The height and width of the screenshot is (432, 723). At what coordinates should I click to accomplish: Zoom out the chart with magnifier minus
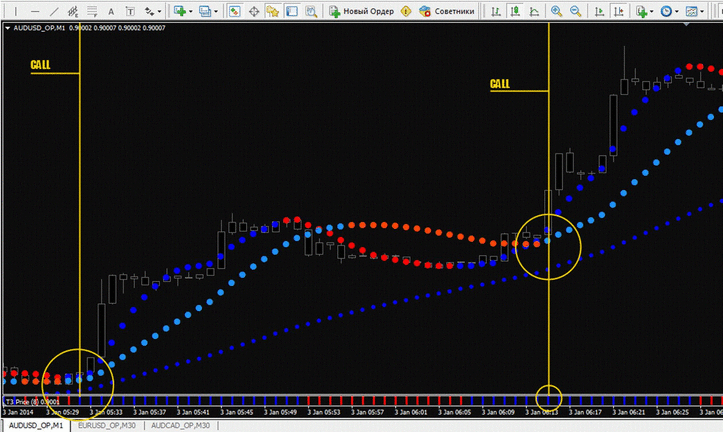[575, 11]
